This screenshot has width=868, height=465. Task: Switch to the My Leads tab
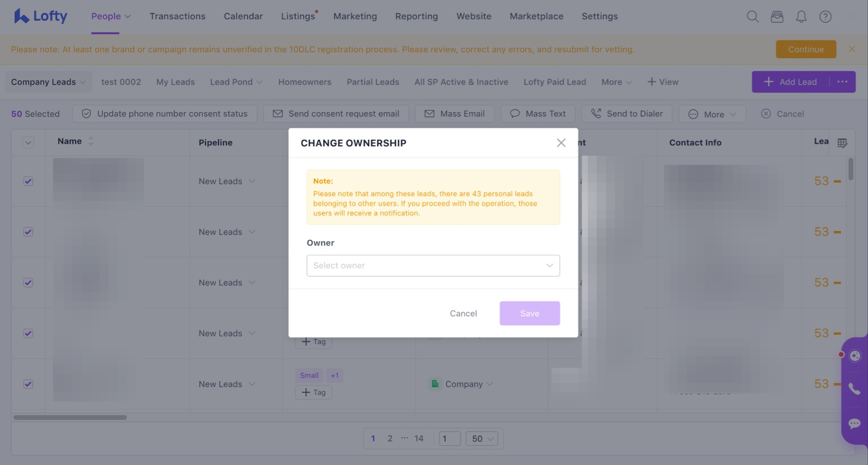coord(175,82)
